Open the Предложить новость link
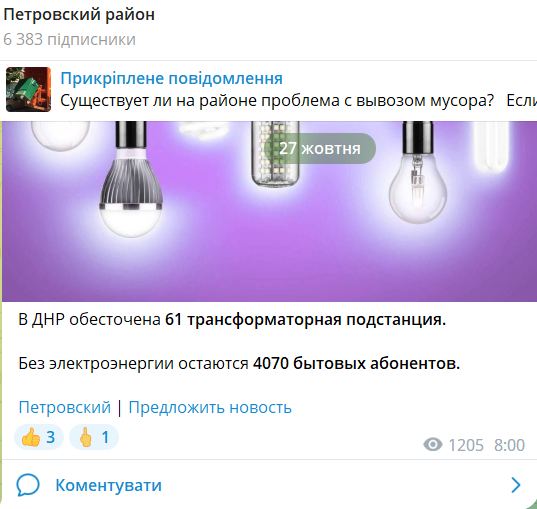This screenshot has height=509, width=537. tap(210, 407)
